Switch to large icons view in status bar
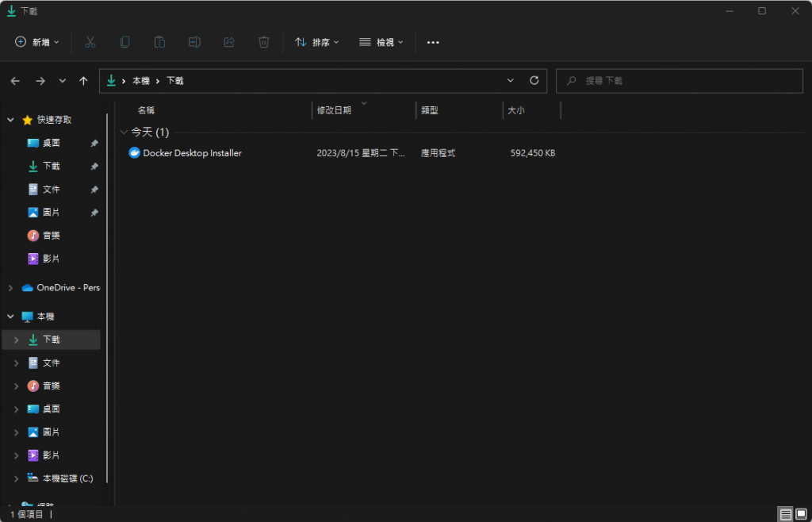The image size is (812, 522). pyautogui.click(x=801, y=515)
